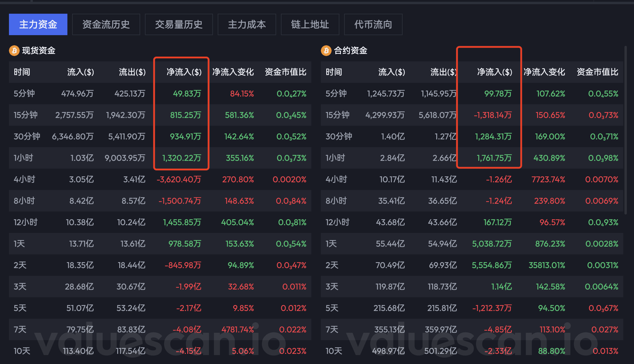Image resolution: width=634 pixels, height=364 pixels.
Task: Click spot table 净流入变化 column header
Action: click(233, 72)
